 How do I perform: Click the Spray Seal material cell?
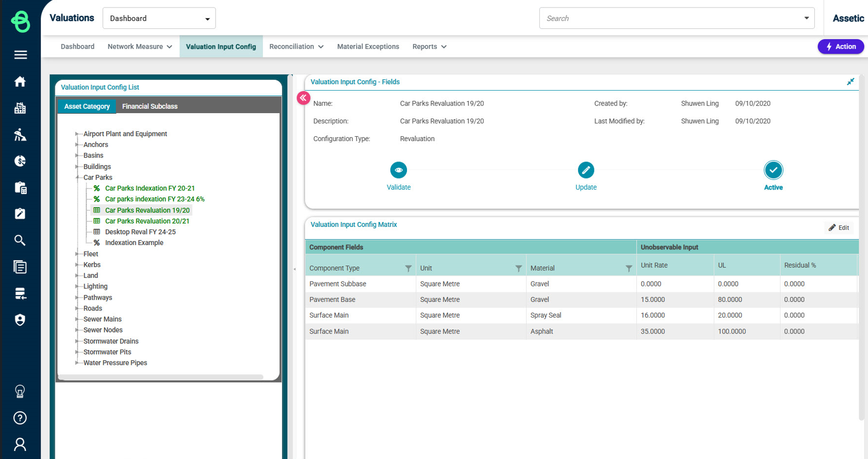click(x=581, y=315)
